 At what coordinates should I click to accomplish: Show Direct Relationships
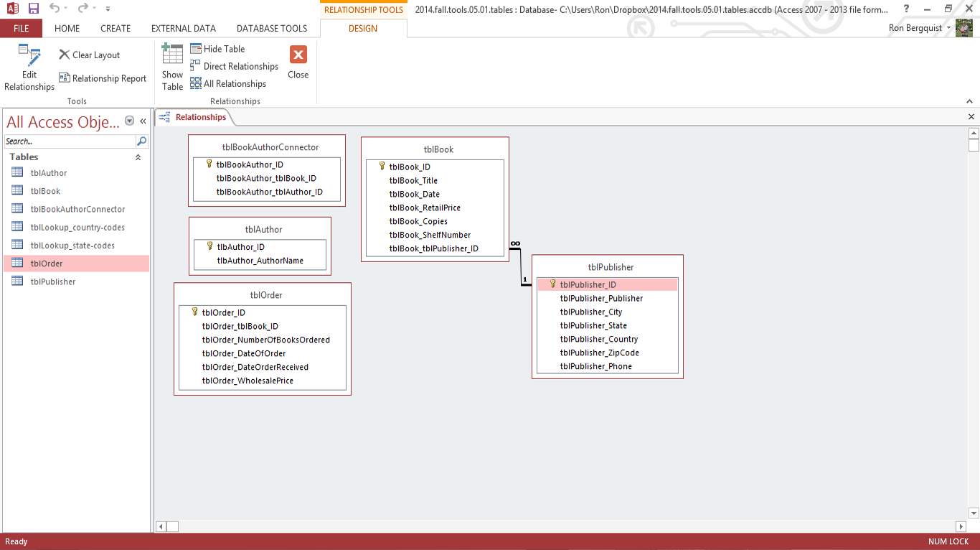(234, 66)
